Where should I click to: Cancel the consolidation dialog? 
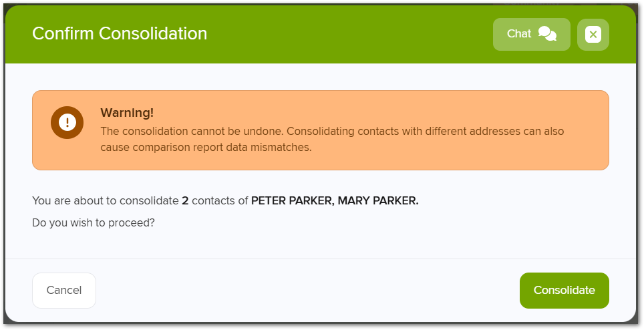click(64, 290)
